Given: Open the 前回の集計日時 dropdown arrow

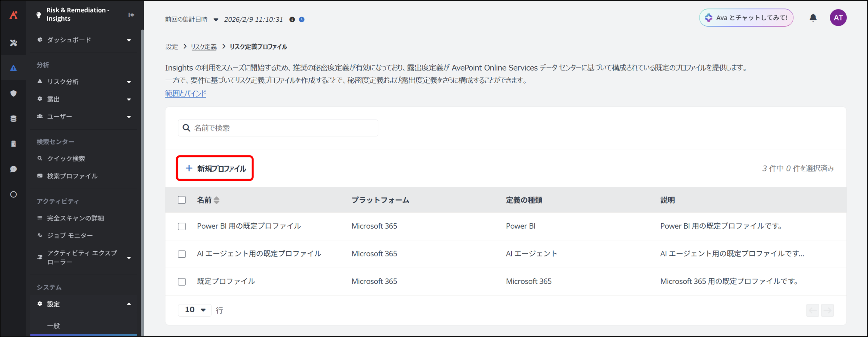Looking at the screenshot, I should point(216,20).
